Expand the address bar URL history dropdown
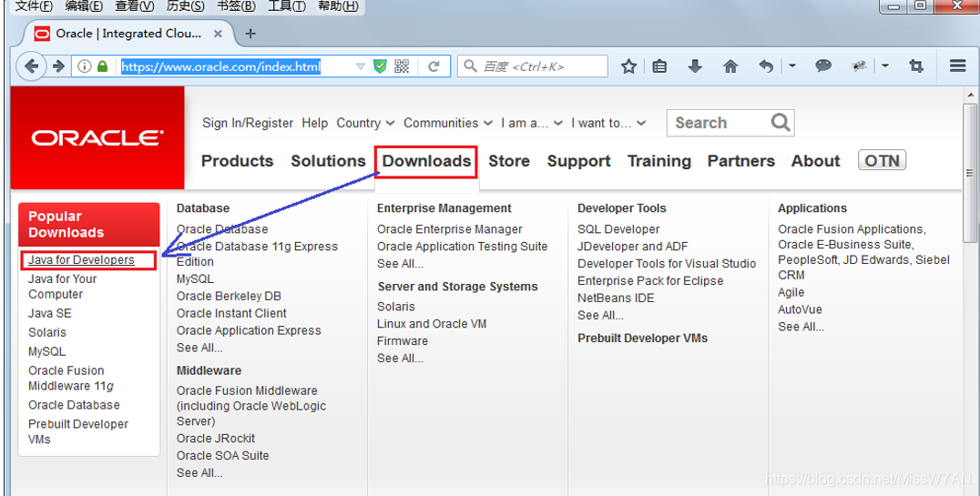This screenshot has height=496, width=980. [x=360, y=66]
